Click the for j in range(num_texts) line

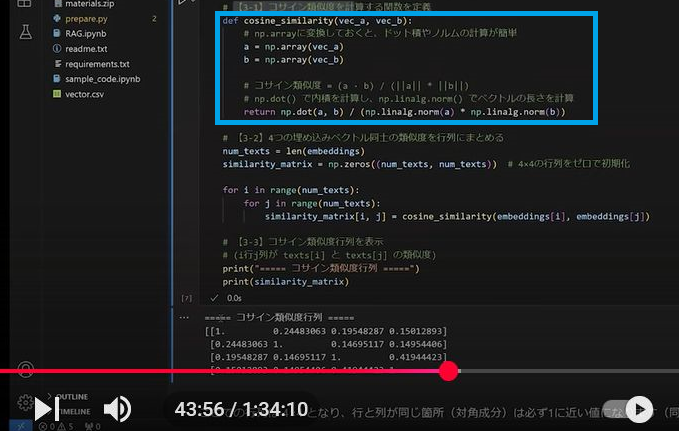coord(312,203)
